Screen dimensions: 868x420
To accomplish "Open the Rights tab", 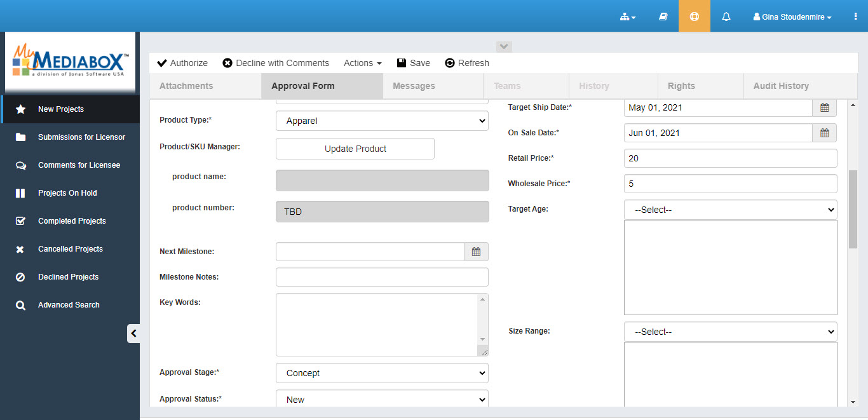I will point(701,86).
